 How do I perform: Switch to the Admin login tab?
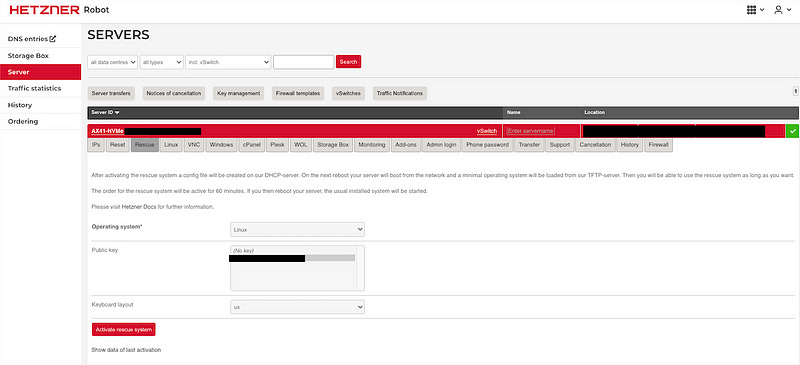[441, 145]
